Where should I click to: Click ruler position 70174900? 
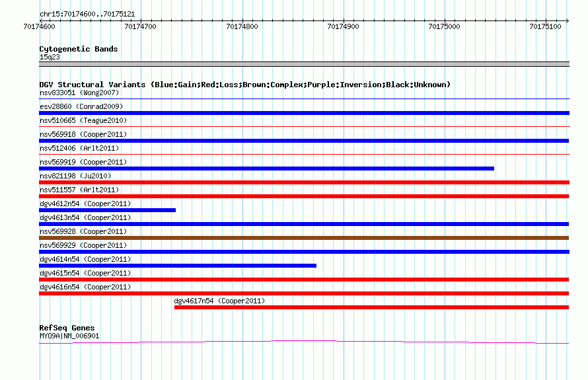tap(343, 26)
